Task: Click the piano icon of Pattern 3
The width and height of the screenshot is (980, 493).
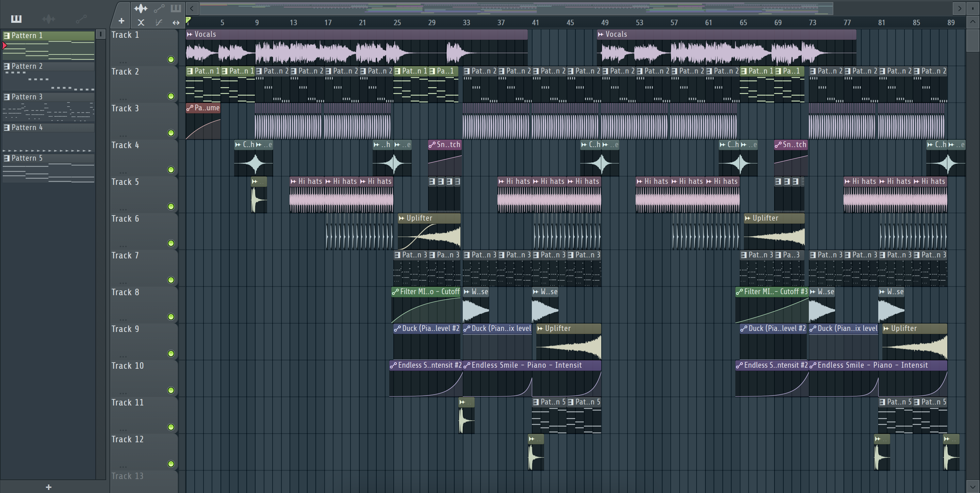Action: click(x=7, y=97)
